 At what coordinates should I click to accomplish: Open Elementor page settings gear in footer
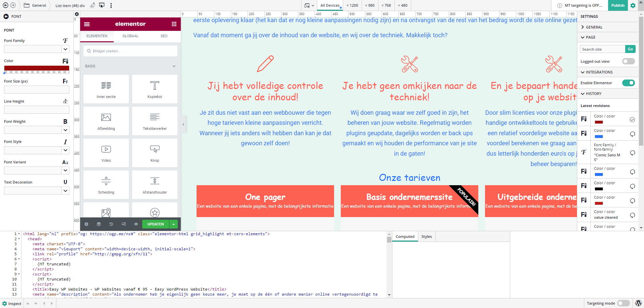[x=86, y=224]
